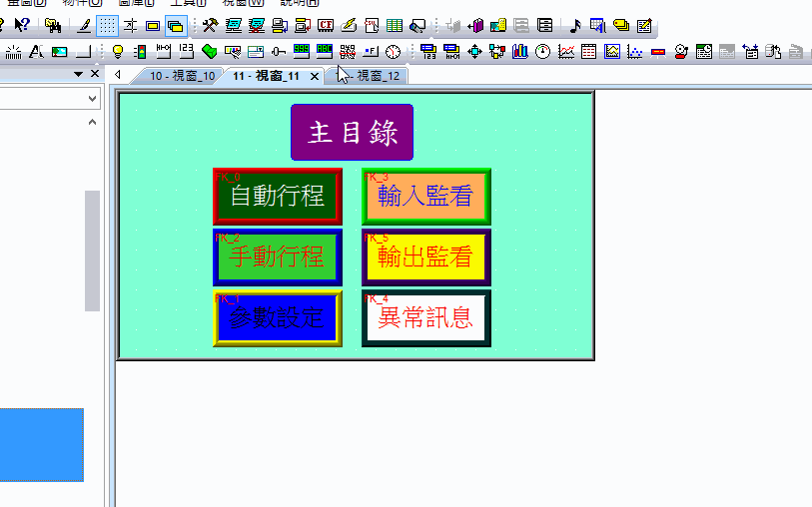Select the clock time display tool
Viewport: 812px width, 507px height.
click(394, 52)
